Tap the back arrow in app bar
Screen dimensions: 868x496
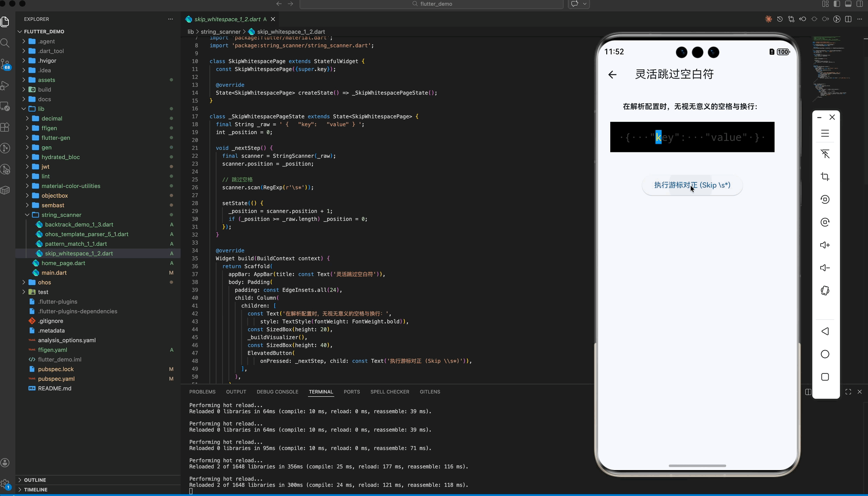tap(612, 75)
